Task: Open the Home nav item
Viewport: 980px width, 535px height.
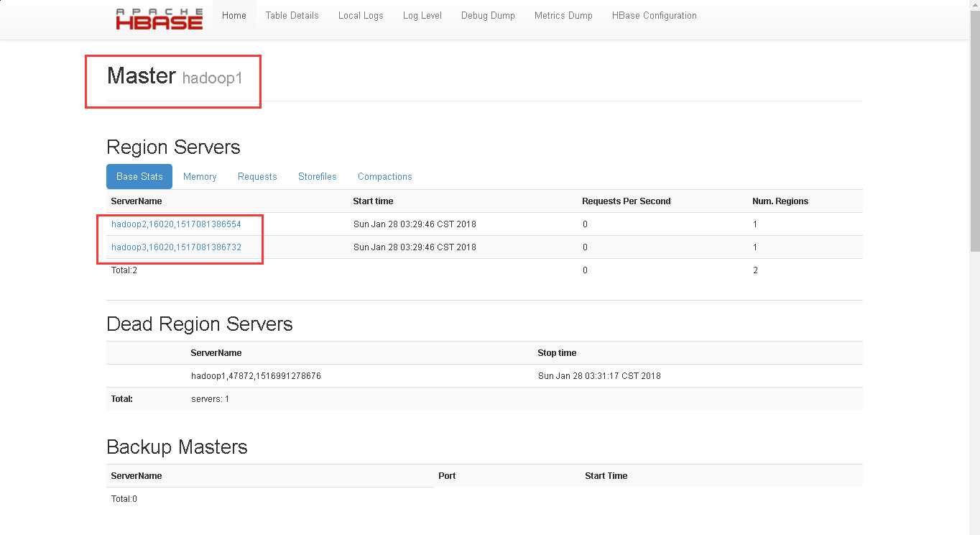Action: [234, 15]
